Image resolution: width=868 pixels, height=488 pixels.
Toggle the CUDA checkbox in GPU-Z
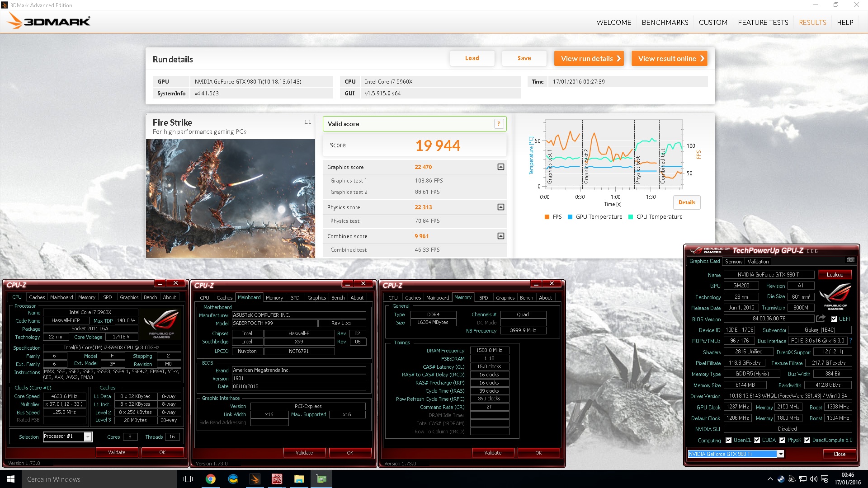757,440
